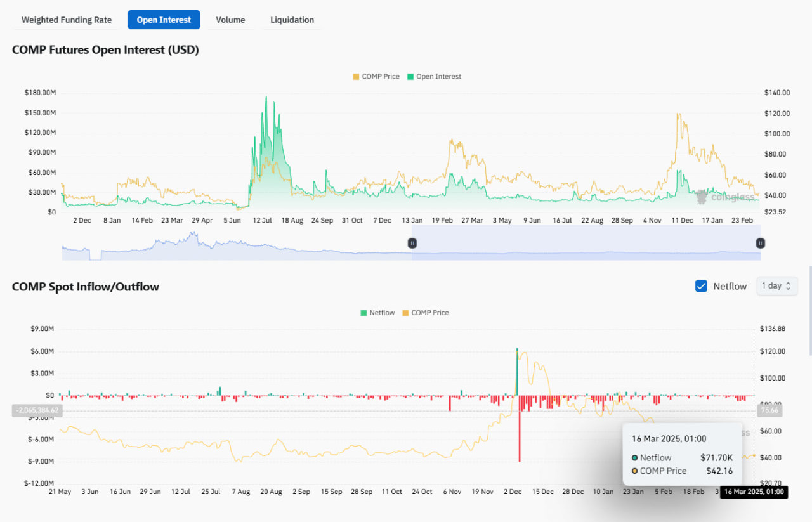Click the 11 Dec date label
This screenshot has width=812, height=522.
pyautogui.click(x=683, y=220)
